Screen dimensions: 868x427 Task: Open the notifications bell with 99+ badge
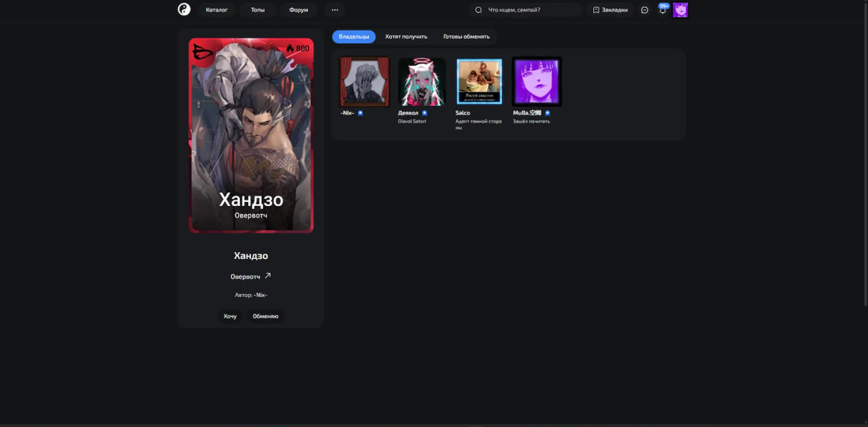[x=662, y=9]
